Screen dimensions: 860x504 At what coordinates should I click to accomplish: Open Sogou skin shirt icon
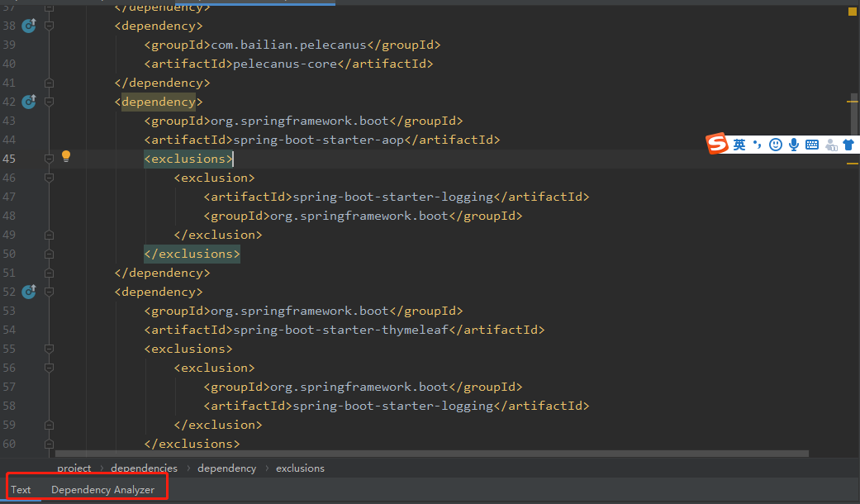coord(848,145)
